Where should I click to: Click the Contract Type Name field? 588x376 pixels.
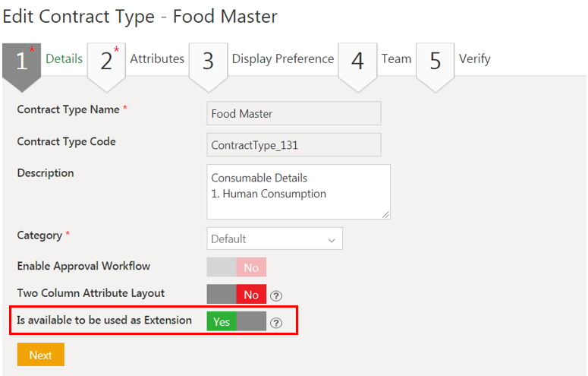tap(294, 114)
